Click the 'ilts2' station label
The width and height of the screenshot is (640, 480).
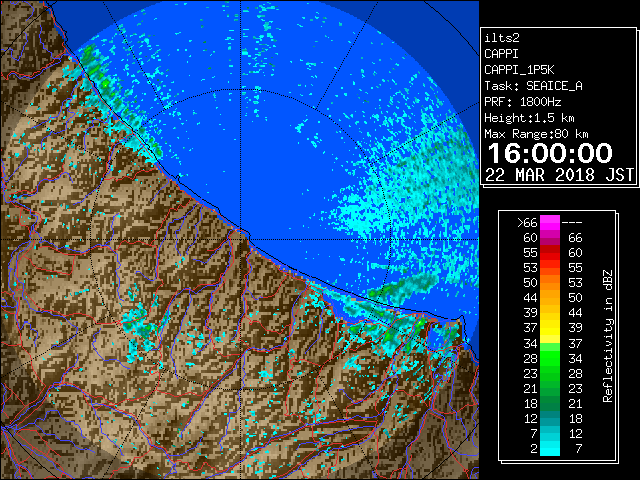pyautogui.click(x=502, y=38)
